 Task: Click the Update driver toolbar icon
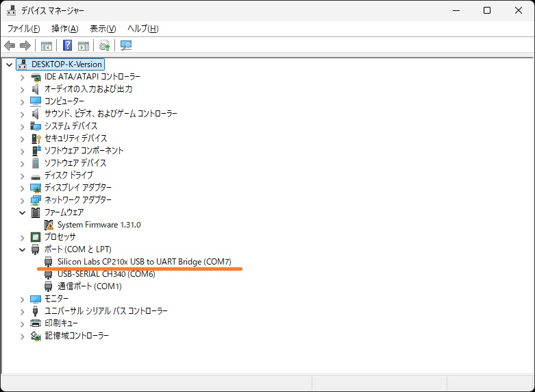(104, 46)
